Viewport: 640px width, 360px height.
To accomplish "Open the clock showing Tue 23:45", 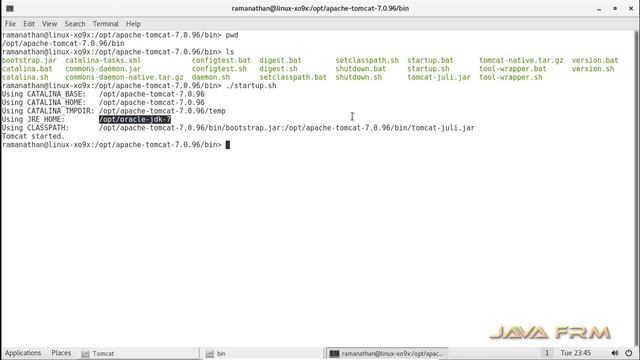I will [x=576, y=353].
